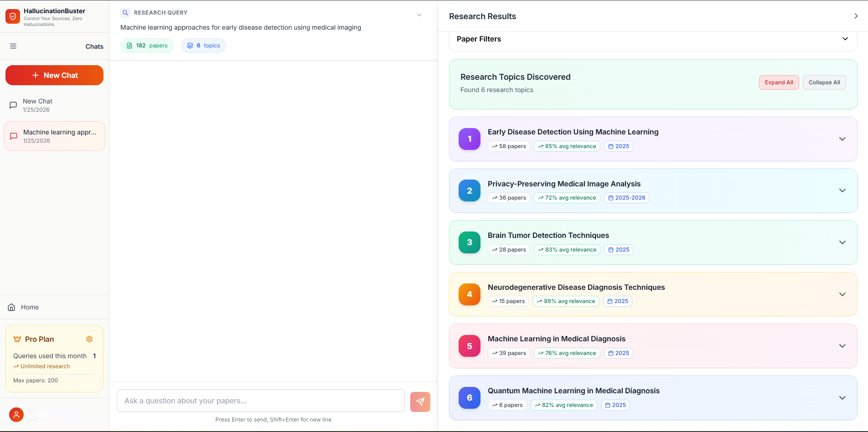
Task: Start a New Chat
Action: [x=54, y=75]
